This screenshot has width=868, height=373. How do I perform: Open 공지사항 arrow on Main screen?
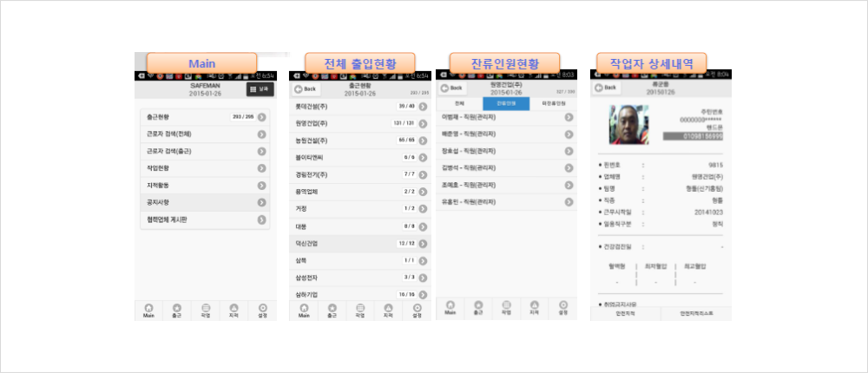(262, 203)
